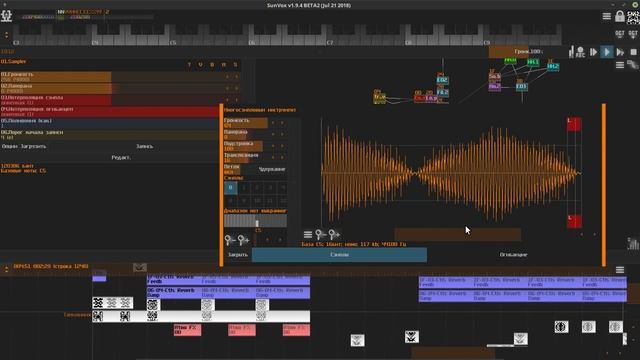Switch to the Огибающие tab

(513, 254)
